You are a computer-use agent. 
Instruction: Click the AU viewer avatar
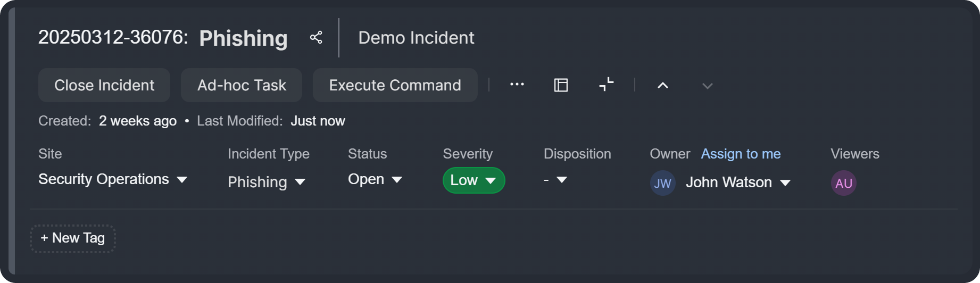click(x=843, y=183)
